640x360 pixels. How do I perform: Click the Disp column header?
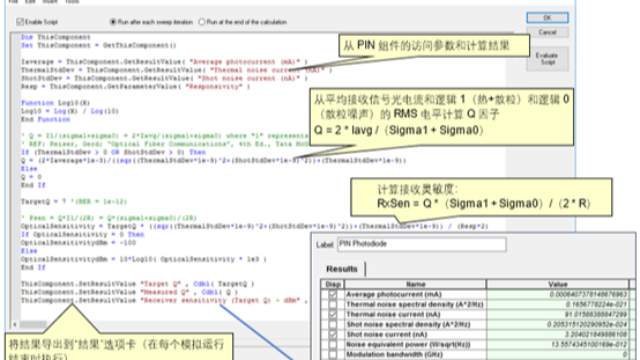tap(333, 284)
